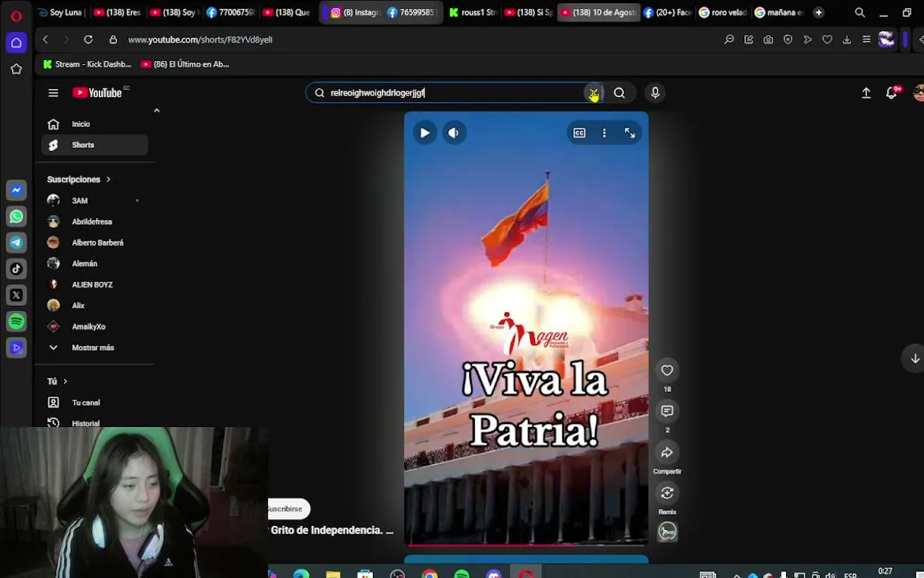Open the Remix option for the Short
Image resolution: width=924 pixels, height=578 pixels.
click(x=667, y=493)
